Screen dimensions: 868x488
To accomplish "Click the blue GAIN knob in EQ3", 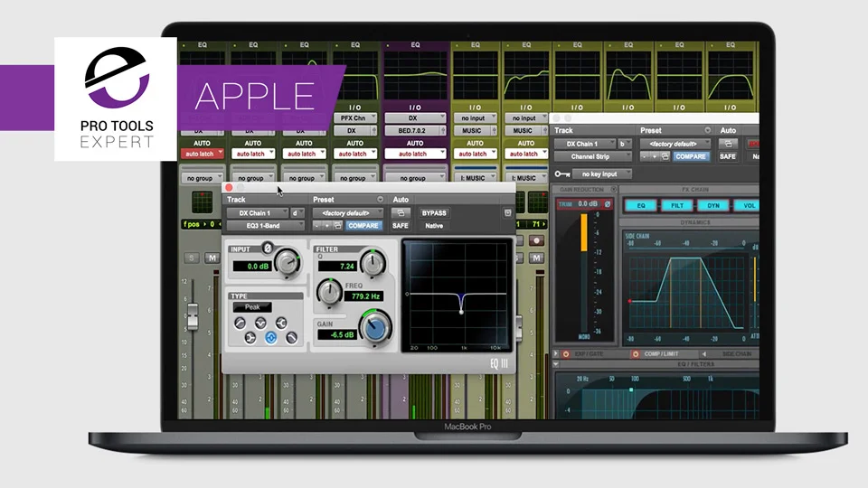I will [x=375, y=327].
